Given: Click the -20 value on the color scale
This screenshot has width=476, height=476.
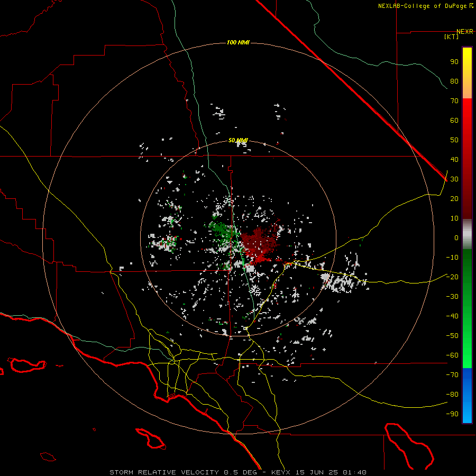Looking at the screenshot, I should tap(452, 277).
